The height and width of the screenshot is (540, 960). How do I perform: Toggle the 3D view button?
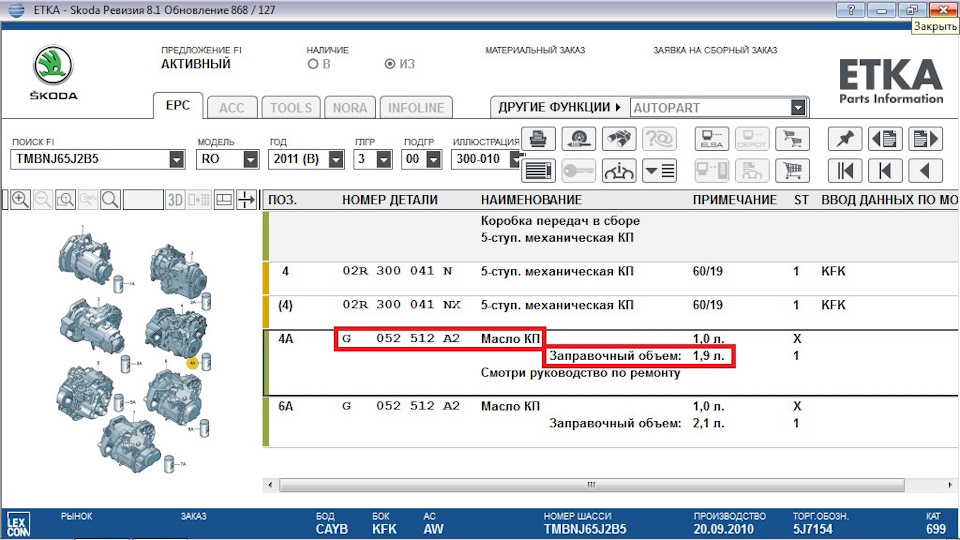[x=176, y=200]
